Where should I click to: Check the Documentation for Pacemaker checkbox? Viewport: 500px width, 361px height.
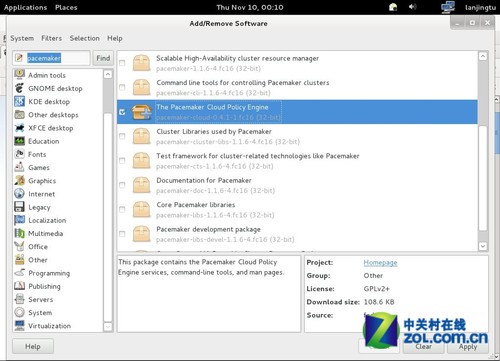coord(122,185)
